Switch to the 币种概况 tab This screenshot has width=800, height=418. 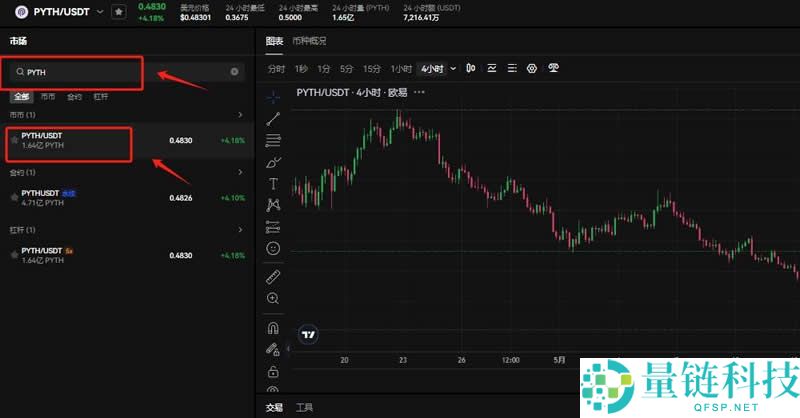(x=309, y=41)
